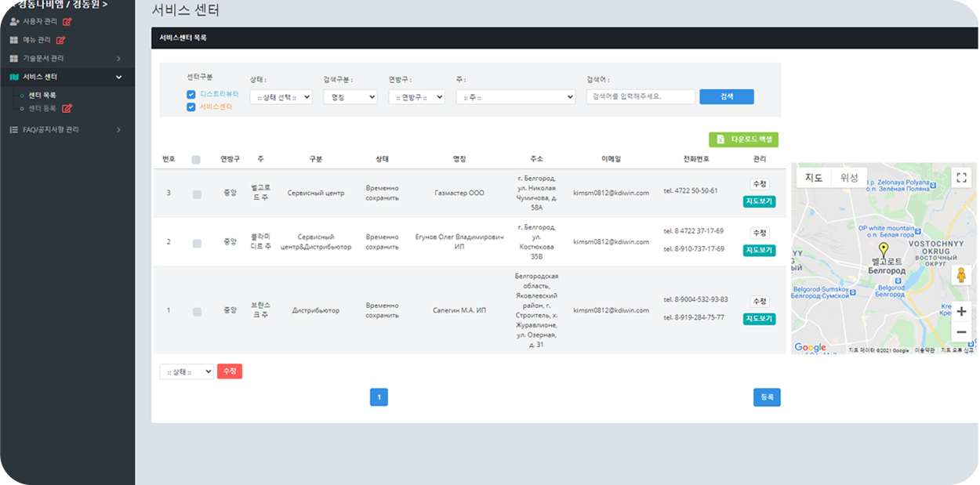This screenshot has height=485, width=980.
Task: Click edit icon next to 센터 등록
Action: [67, 109]
